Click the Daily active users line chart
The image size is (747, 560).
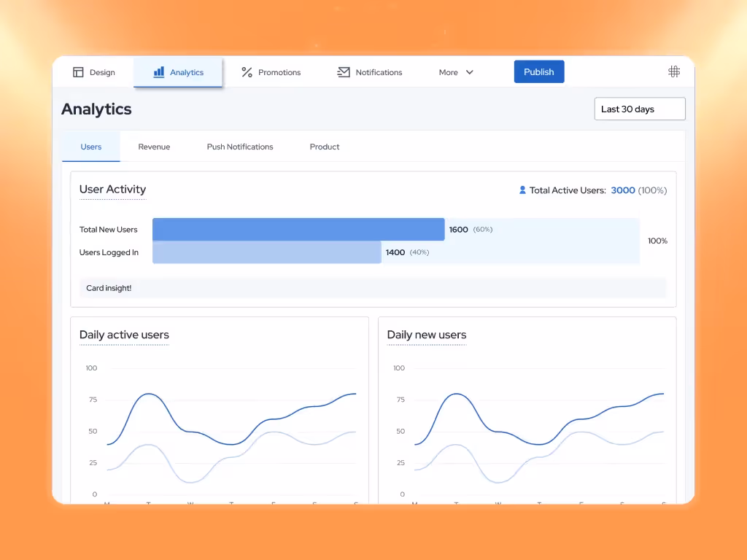point(220,431)
